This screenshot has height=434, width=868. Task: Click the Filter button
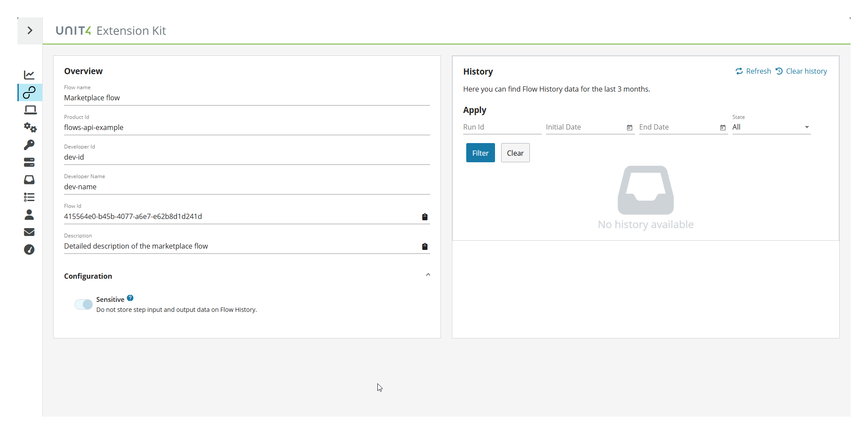pyautogui.click(x=480, y=153)
